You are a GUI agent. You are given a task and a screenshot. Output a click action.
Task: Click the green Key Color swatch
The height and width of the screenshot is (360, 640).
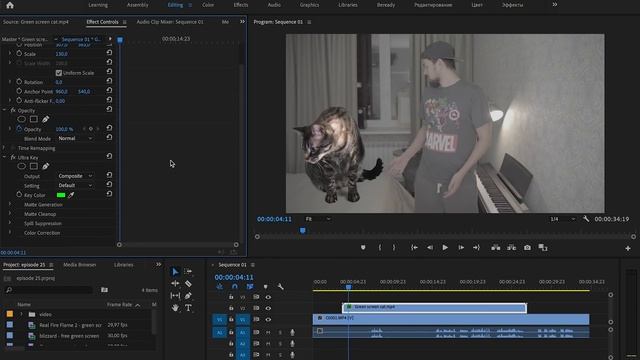click(61, 195)
